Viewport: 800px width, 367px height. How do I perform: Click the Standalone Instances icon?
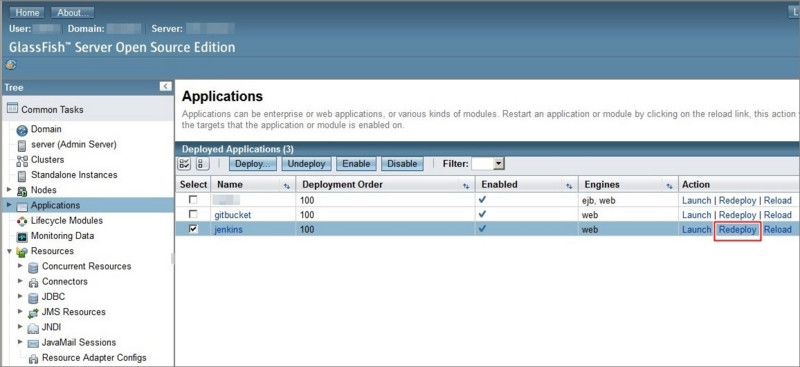click(x=22, y=176)
